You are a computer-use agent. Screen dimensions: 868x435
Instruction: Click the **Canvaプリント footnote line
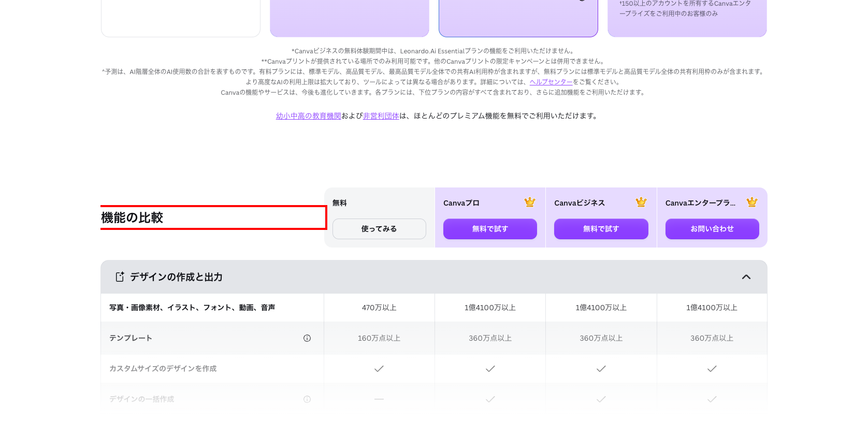pos(434,61)
